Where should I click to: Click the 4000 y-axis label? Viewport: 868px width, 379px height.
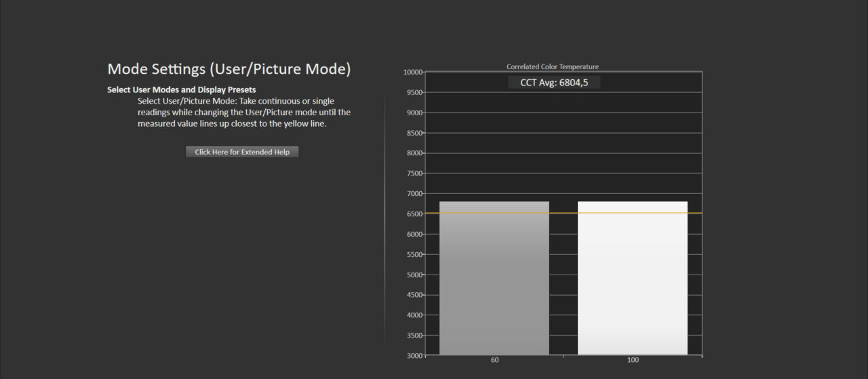414,315
